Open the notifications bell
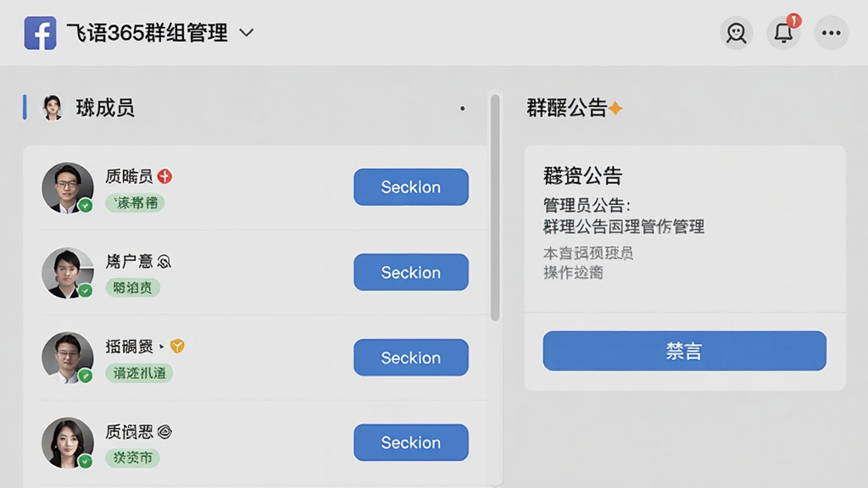 [x=783, y=33]
